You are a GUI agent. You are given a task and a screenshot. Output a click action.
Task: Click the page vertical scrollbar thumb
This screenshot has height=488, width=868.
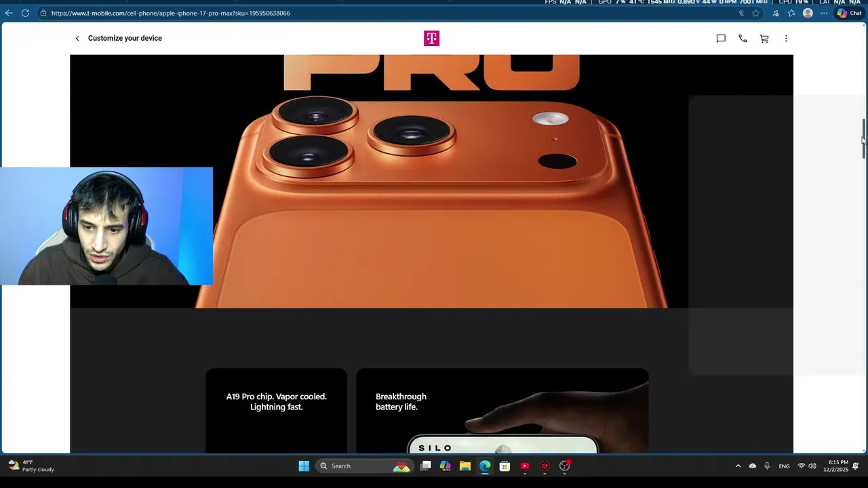[864, 139]
